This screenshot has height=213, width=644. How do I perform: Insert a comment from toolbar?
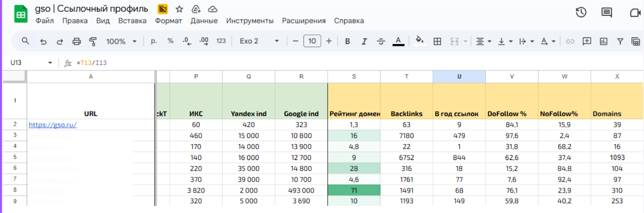click(x=587, y=41)
